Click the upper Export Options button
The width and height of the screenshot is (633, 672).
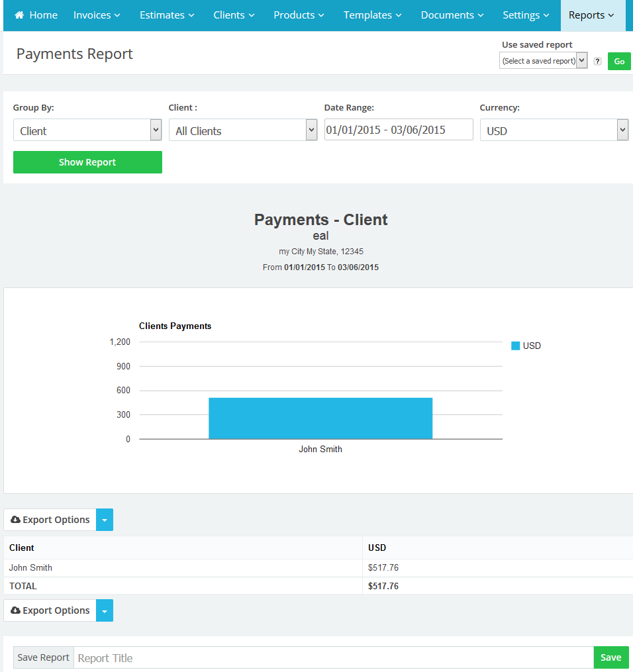(50, 520)
